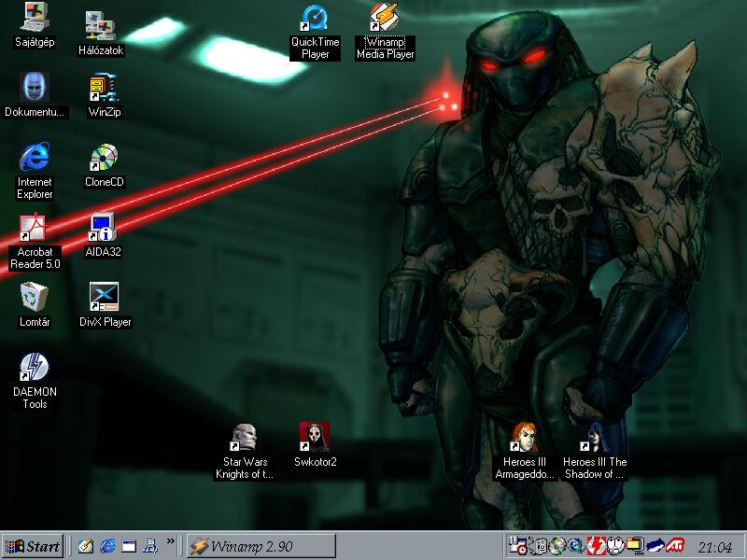Click the Outlook Express quick launch icon
The image size is (747, 560).
pos(86,546)
